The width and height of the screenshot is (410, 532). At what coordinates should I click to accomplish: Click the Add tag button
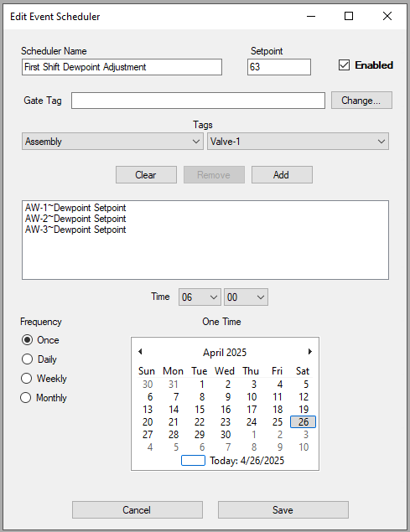(x=282, y=175)
